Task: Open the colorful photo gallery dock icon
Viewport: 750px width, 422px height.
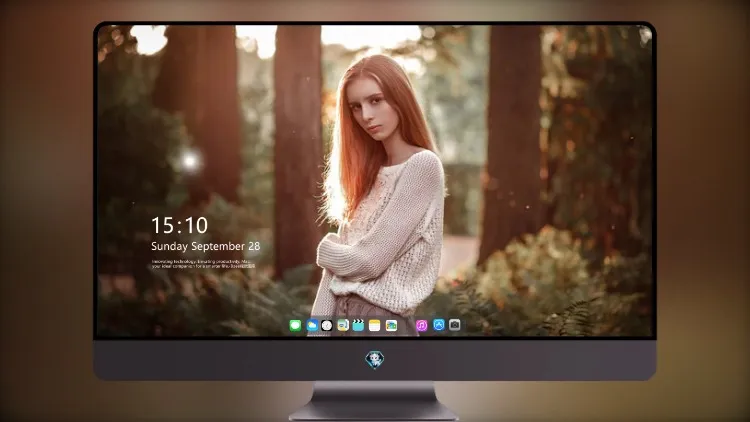Action: click(x=391, y=325)
